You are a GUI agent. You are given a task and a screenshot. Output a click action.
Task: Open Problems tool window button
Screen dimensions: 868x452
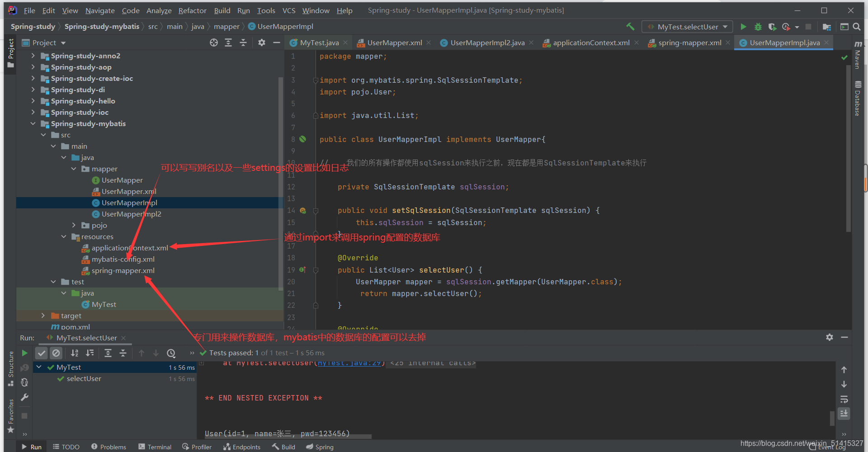pos(108,447)
